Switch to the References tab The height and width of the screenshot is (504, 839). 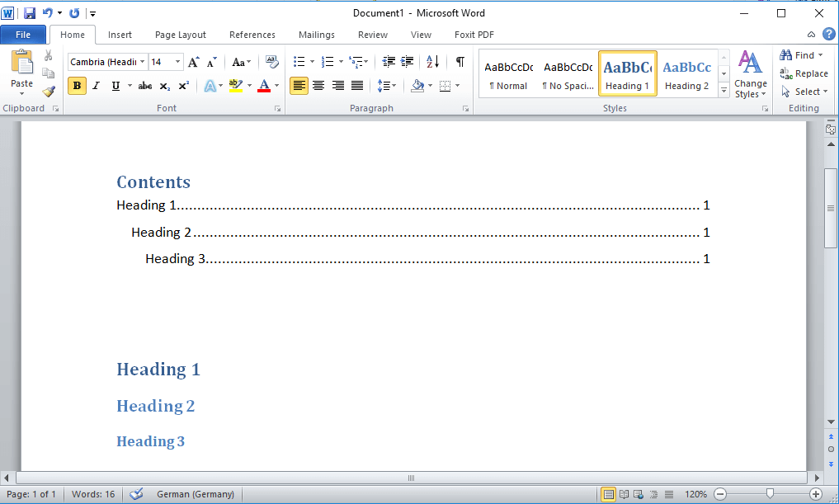(x=252, y=35)
